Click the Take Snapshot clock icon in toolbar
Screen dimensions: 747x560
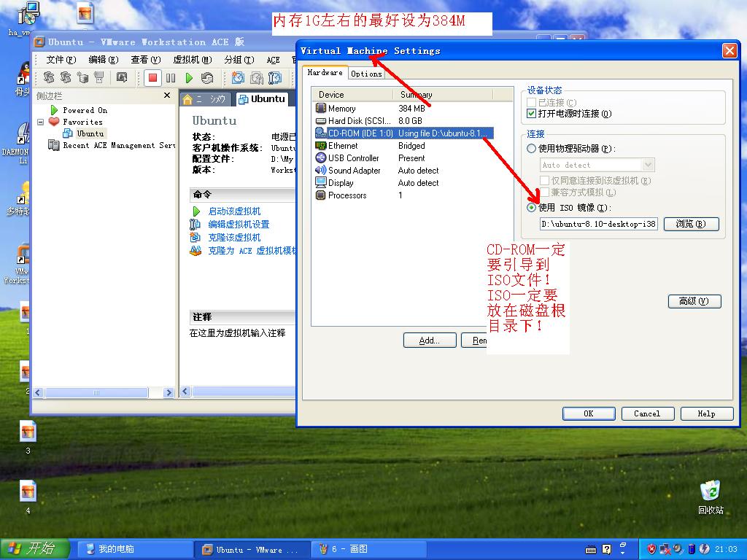238,77
